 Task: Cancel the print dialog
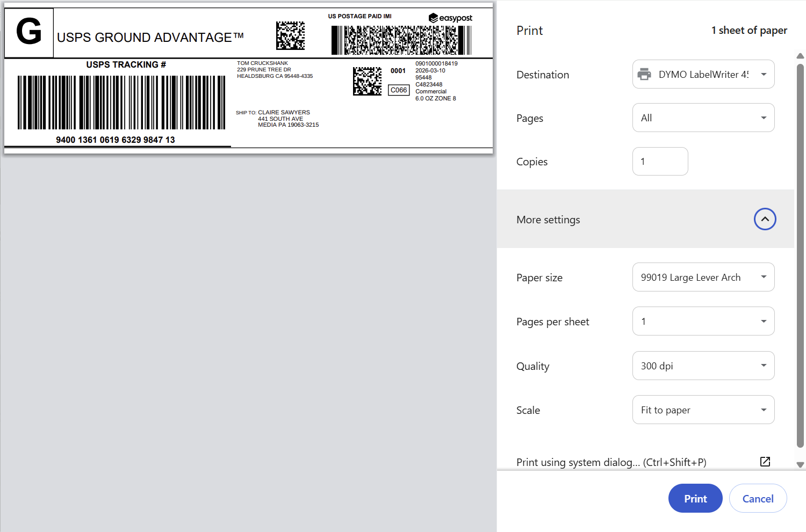click(758, 498)
